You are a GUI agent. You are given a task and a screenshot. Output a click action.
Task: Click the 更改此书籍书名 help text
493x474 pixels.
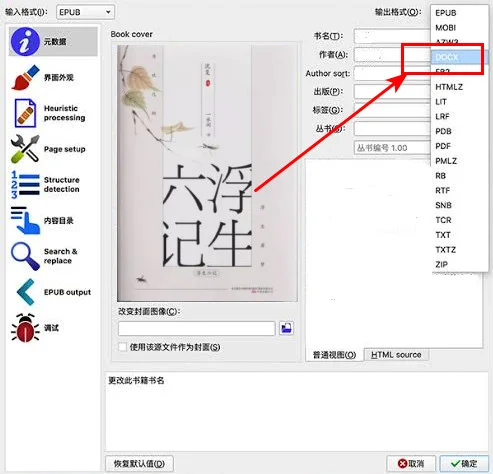tap(136, 380)
